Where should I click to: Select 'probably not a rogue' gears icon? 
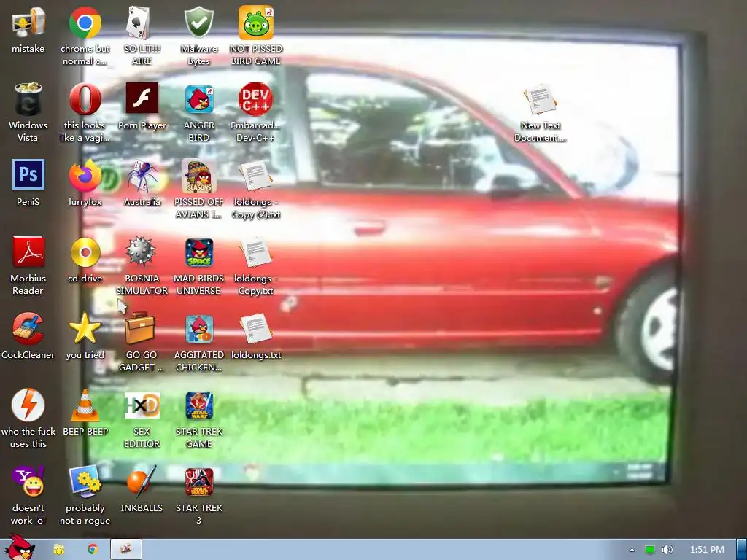[85, 481]
